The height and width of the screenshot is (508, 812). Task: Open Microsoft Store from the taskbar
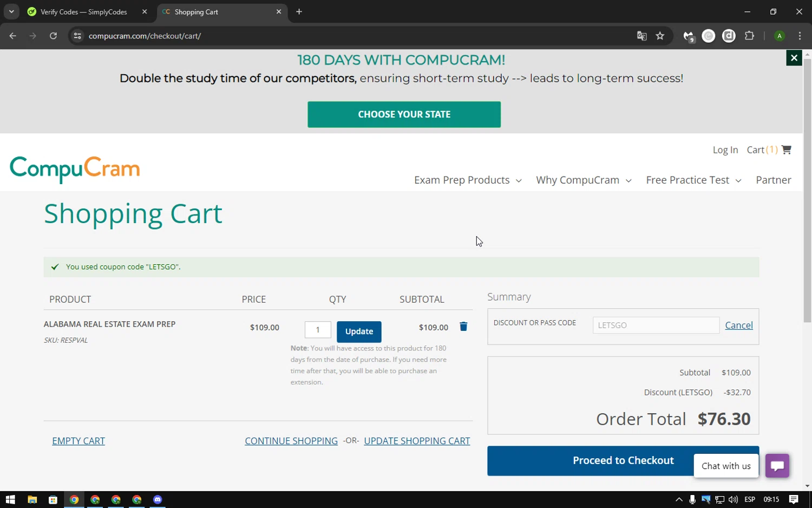tap(53, 499)
